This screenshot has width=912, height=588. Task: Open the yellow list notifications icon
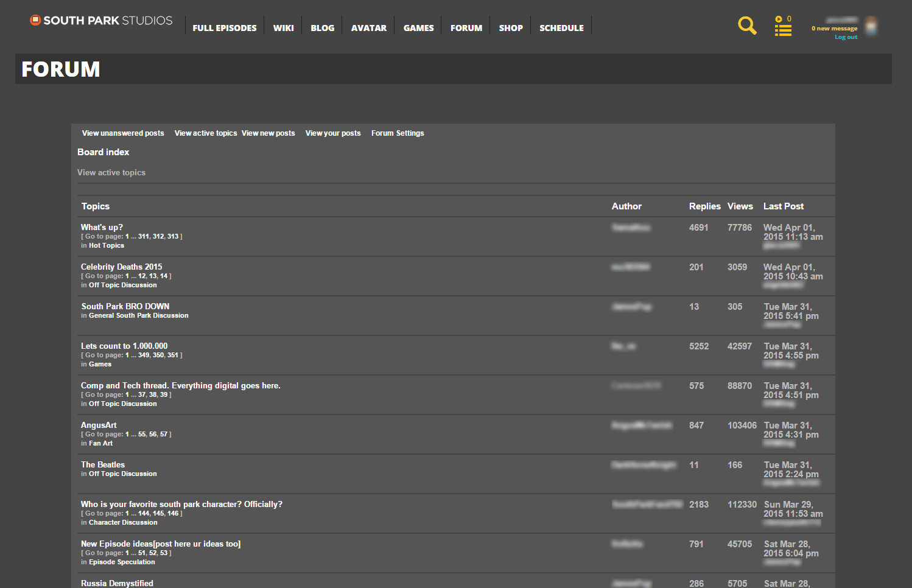pos(783,26)
